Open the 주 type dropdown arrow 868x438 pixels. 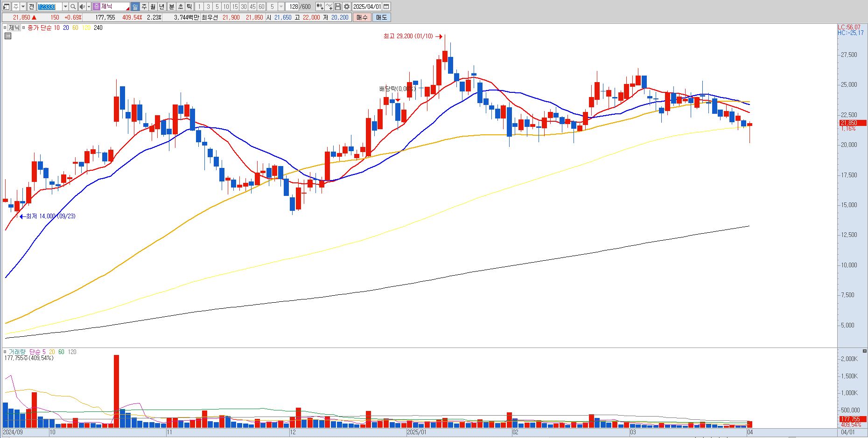click(23, 7)
